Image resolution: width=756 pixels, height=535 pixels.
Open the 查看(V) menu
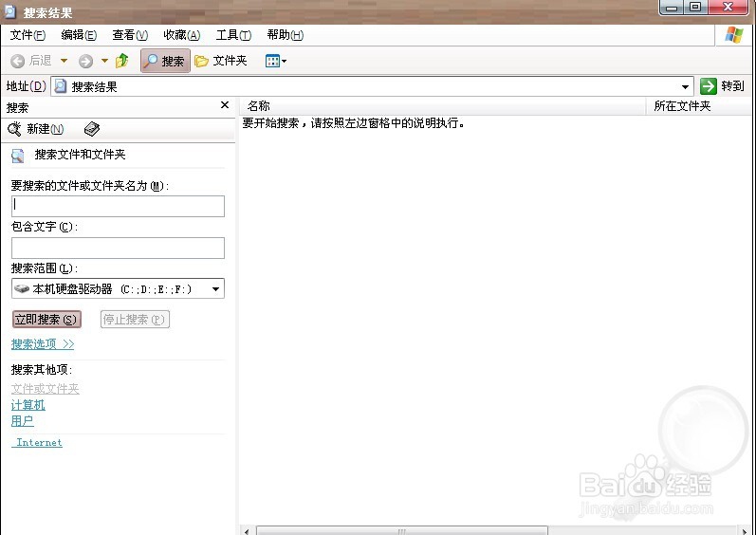[x=130, y=35]
